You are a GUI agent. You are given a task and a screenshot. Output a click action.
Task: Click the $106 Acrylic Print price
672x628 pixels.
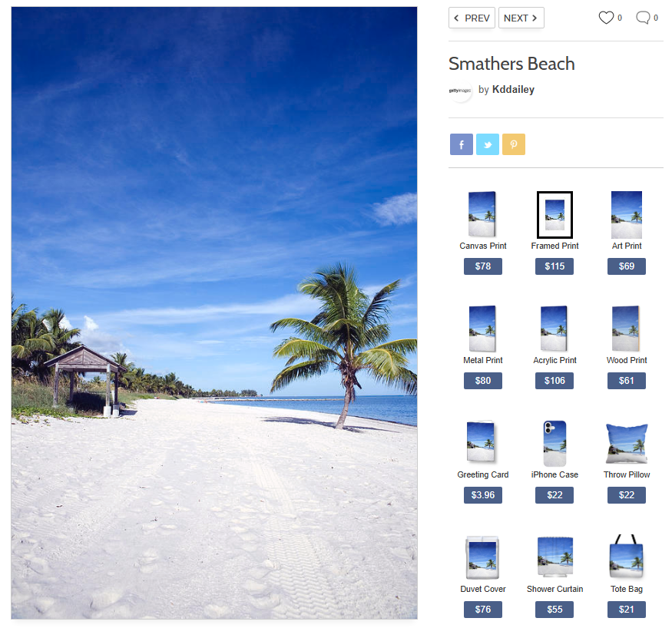pyautogui.click(x=554, y=381)
